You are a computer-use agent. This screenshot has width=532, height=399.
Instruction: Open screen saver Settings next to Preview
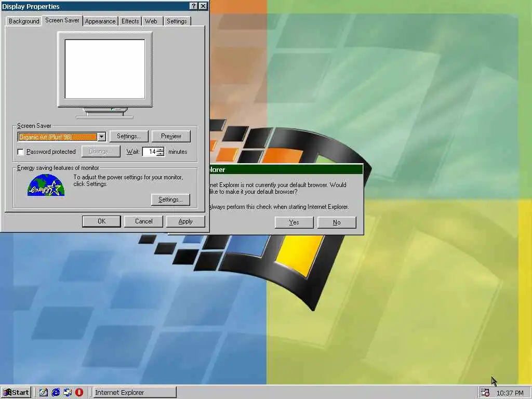click(129, 136)
